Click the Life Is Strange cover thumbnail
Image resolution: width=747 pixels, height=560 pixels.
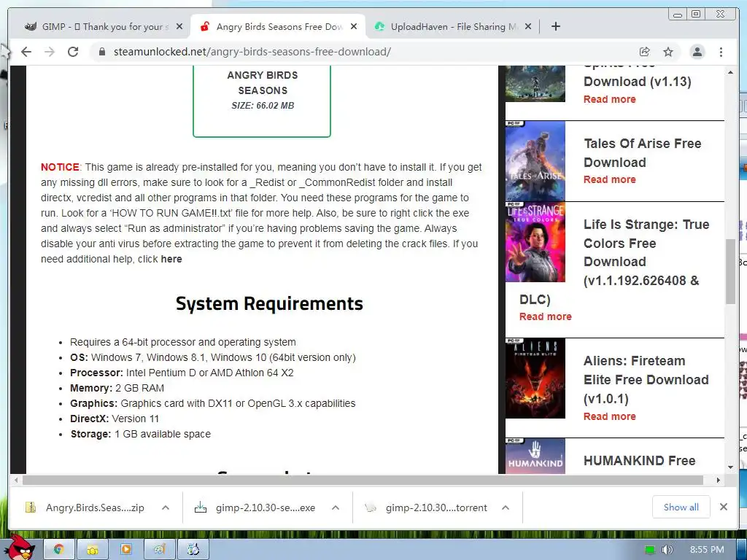[x=535, y=242]
